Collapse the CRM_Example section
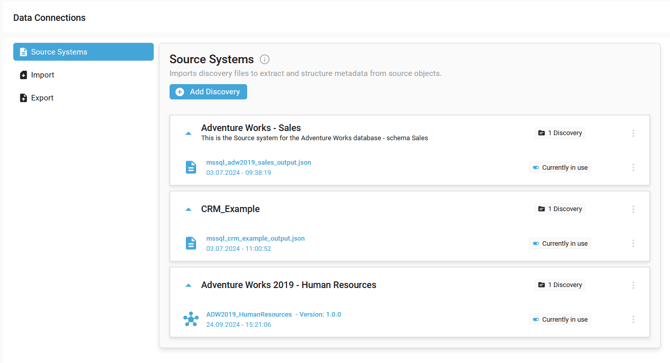 pos(188,210)
